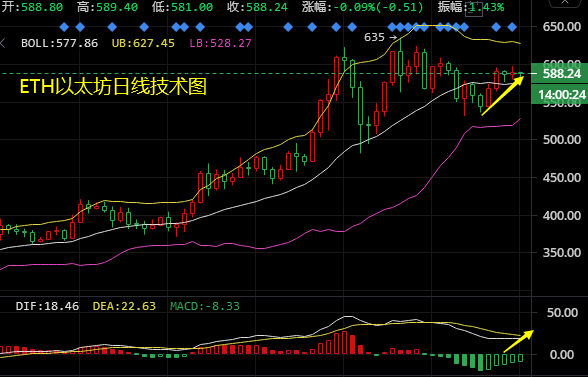Screen dimensions: 588x377
Task: Click the rightmost blue diamond event marker
Action: coord(512,27)
